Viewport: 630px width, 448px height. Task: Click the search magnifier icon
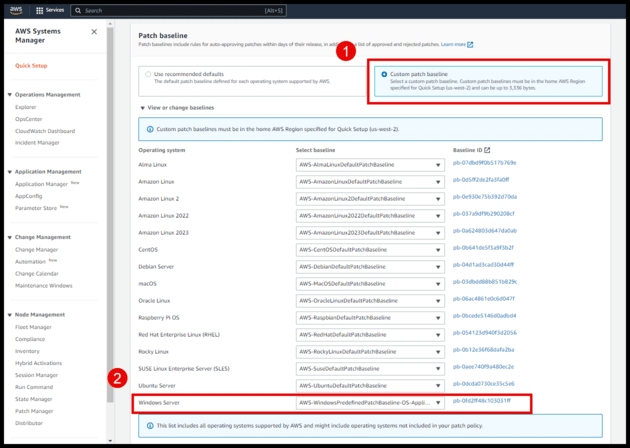click(x=78, y=10)
